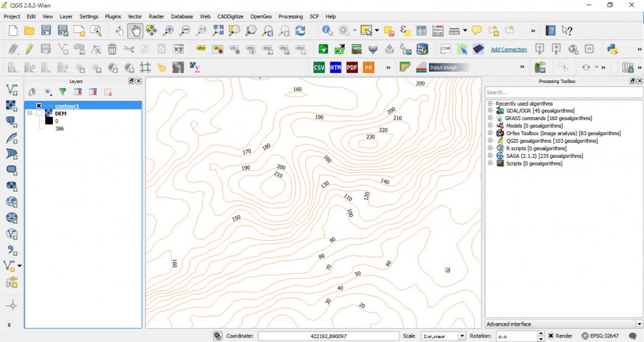
Task: Toggle the Render checkbox in status bar
Action: coord(551,336)
